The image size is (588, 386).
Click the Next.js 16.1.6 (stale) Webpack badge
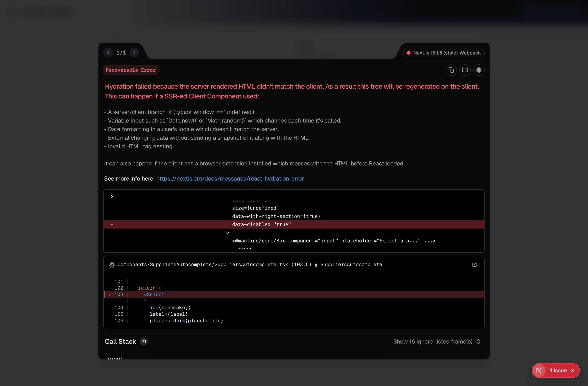click(x=444, y=53)
